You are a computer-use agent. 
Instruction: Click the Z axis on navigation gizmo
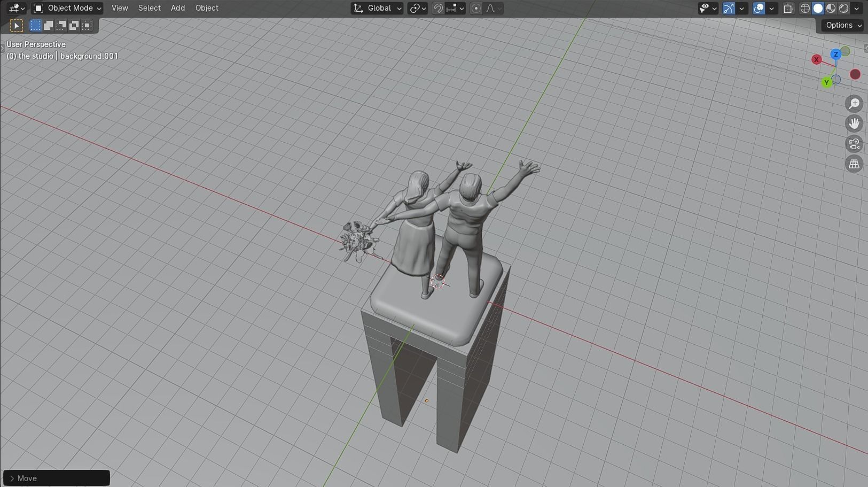pos(836,54)
